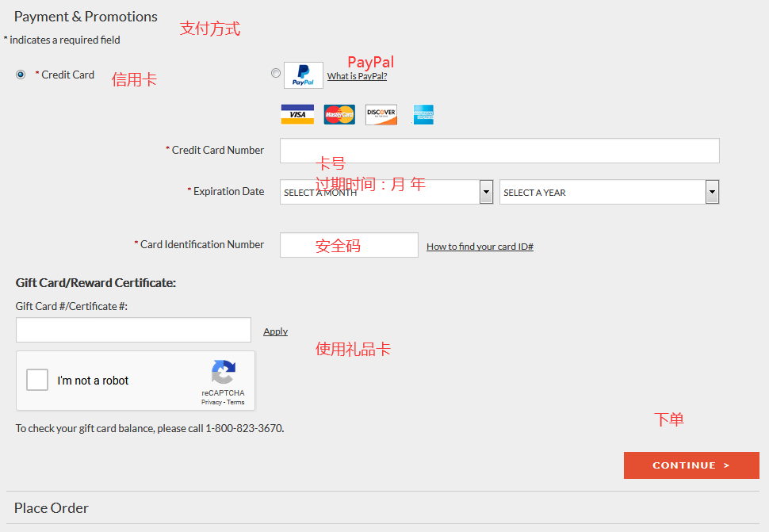Click the Visa card logo
The width and height of the screenshot is (769, 532).
click(x=297, y=115)
